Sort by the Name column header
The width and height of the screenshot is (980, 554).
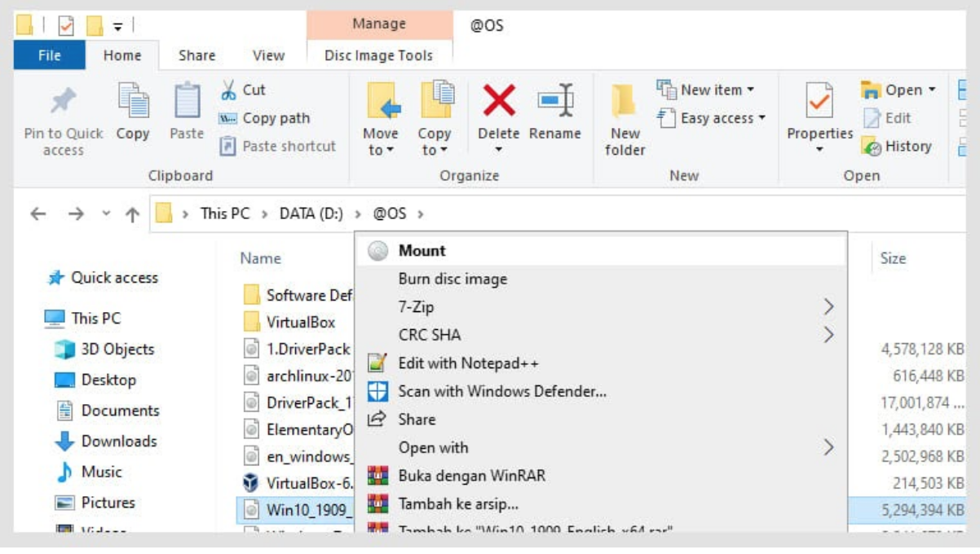click(x=260, y=258)
